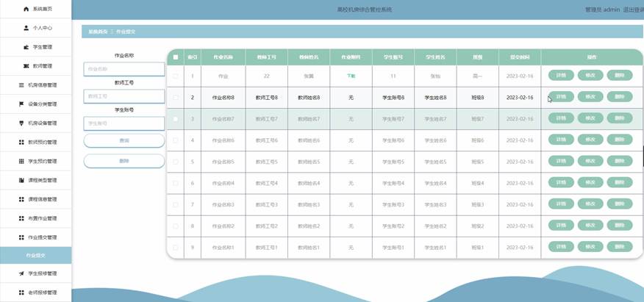The height and width of the screenshot is (302, 644).
Task: Toggle the select-all checkbox in table header
Action: tap(176, 57)
